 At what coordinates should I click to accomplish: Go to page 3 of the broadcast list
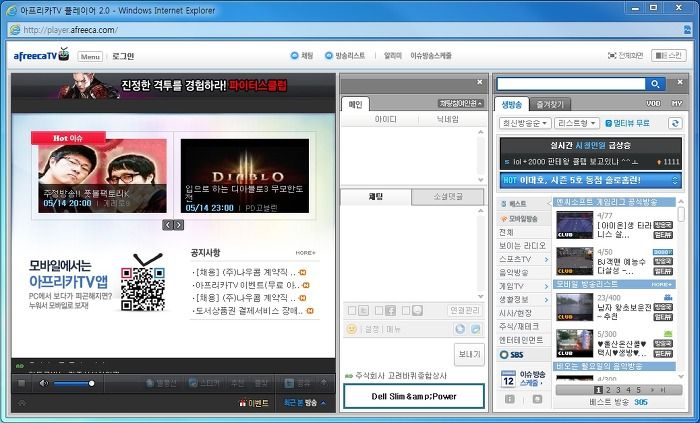(618, 390)
